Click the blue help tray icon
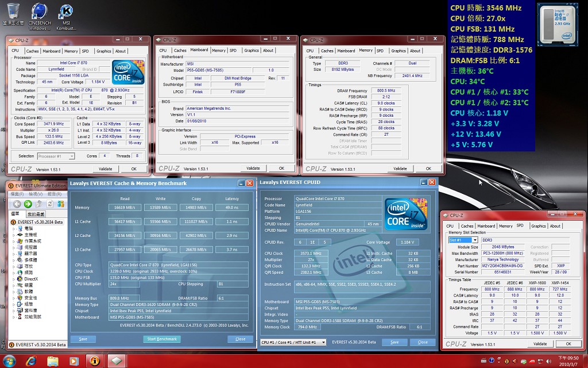The image size is (588, 368). (492, 361)
